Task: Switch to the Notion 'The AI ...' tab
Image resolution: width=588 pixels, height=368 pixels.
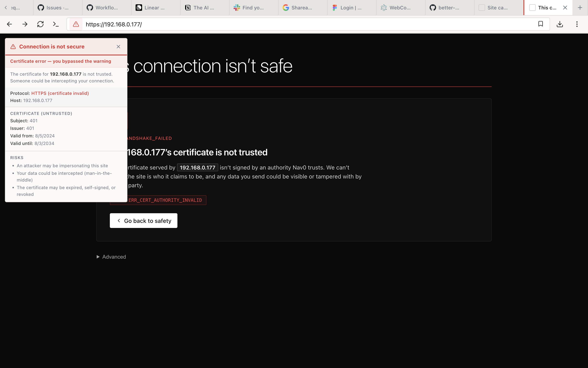Action: [205, 8]
